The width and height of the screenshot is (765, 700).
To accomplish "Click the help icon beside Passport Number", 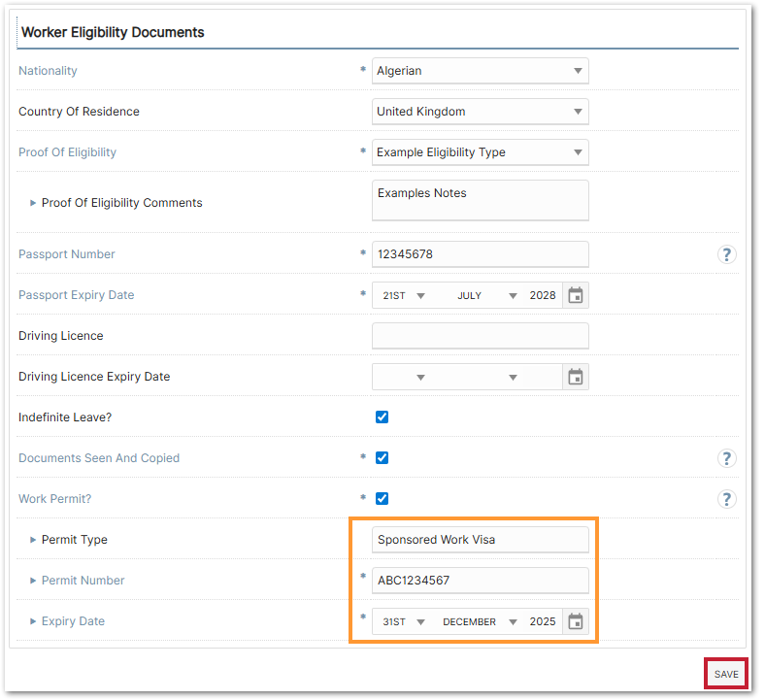I will pos(727,254).
